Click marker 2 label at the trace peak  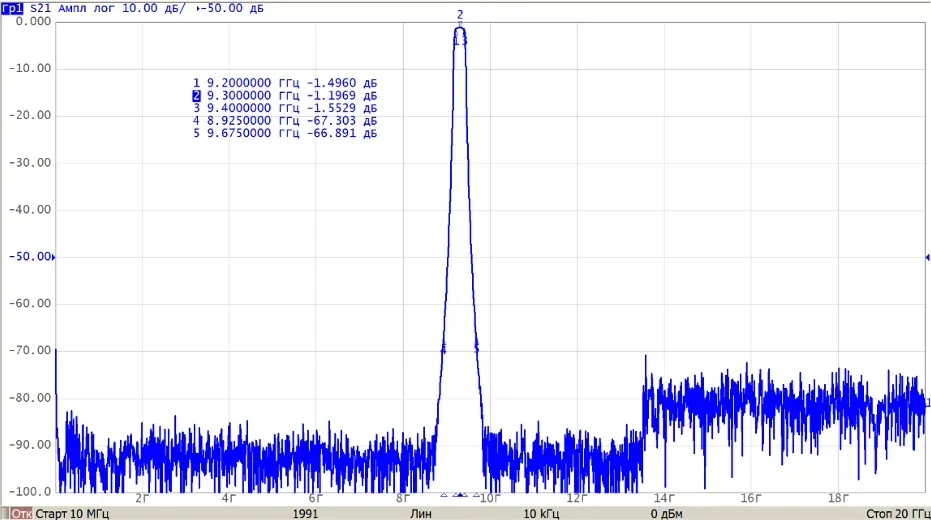[x=460, y=14]
